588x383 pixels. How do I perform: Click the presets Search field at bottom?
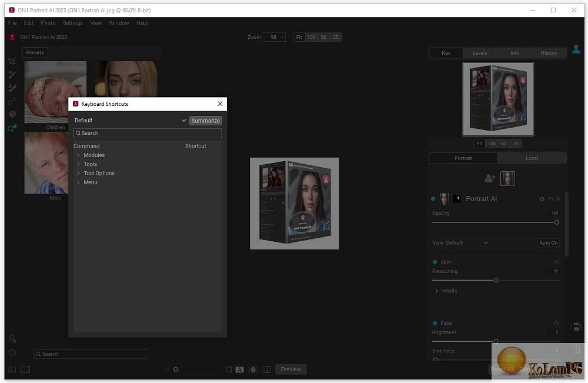point(91,354)
